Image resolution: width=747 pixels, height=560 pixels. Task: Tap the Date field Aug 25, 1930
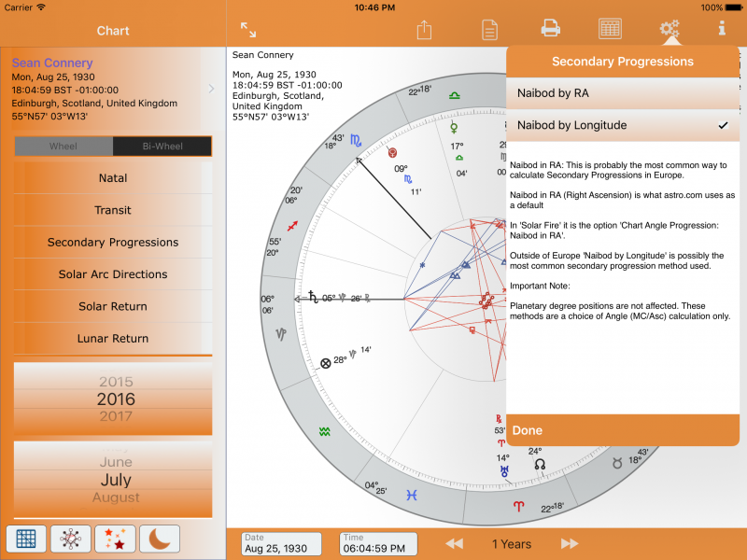280,544
